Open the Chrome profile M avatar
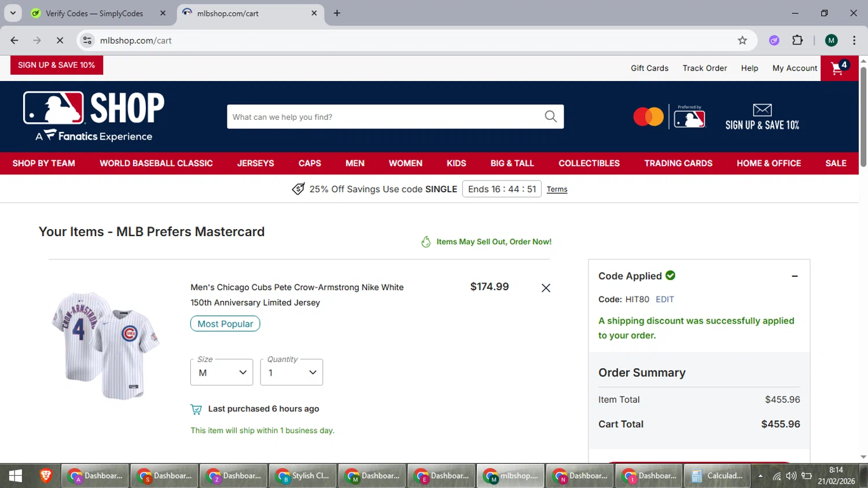The width and height of the screenshot is (868, 488). 832,40
